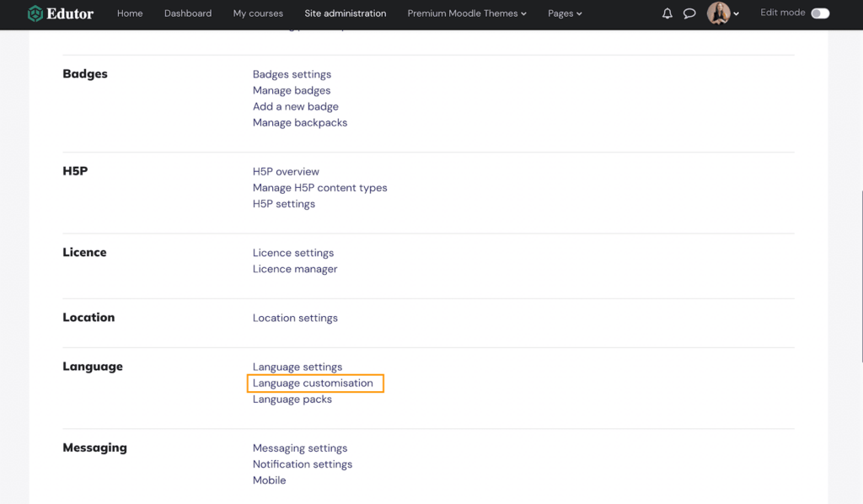
Task: Open the Pages dropdown menu
Action: coord(564,13)
